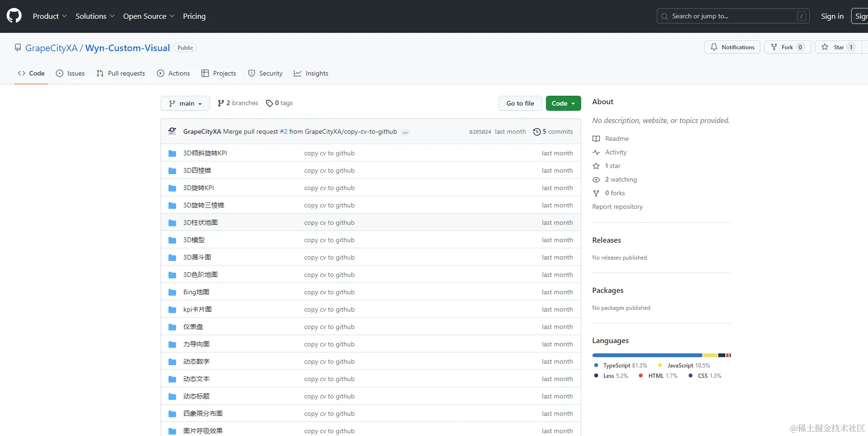The width and height of the screenshot is (868, 436).
Task: Expand the Solutions menu
Action: (x=95, y=16)
